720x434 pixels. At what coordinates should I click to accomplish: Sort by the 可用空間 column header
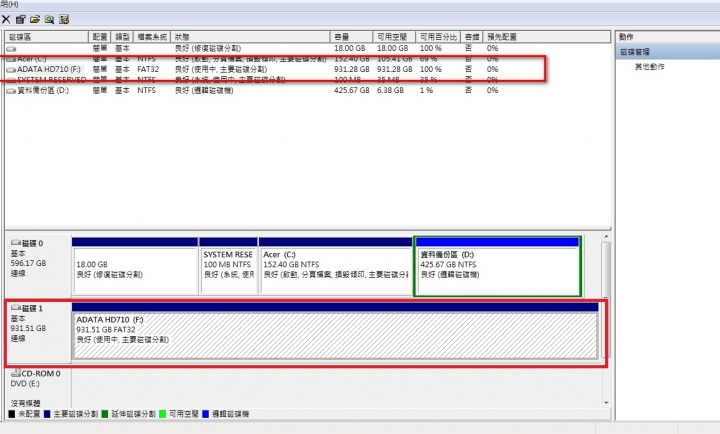(394, 37)
